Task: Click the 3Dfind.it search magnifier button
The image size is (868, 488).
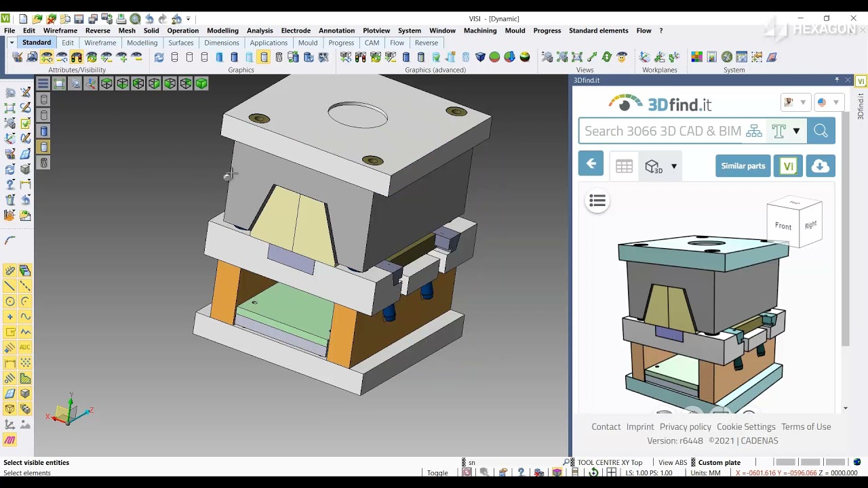Action: (821, 131)
